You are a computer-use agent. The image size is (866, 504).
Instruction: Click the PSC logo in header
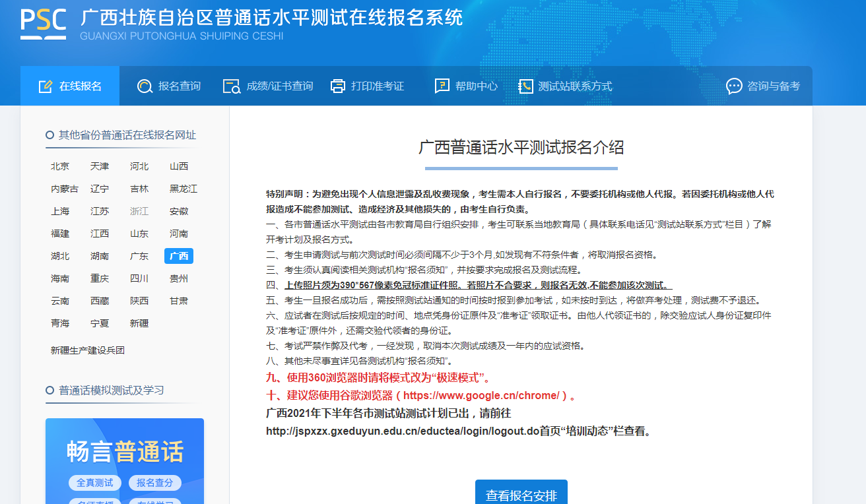[x=44, y=24]
